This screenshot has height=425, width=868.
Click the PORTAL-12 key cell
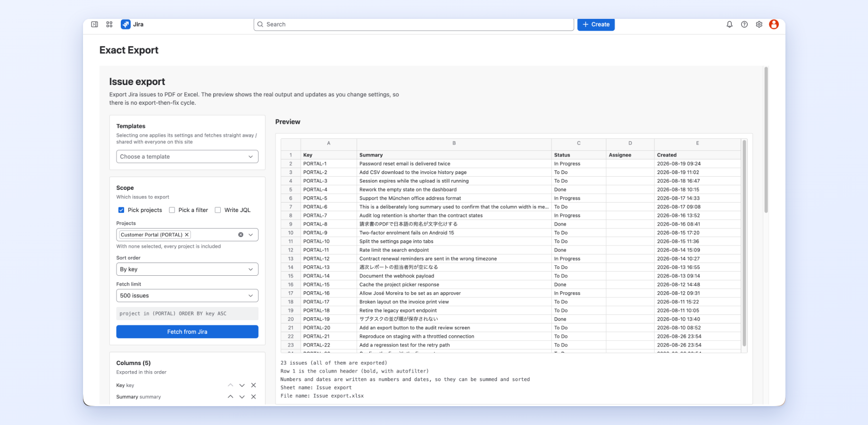329,259
